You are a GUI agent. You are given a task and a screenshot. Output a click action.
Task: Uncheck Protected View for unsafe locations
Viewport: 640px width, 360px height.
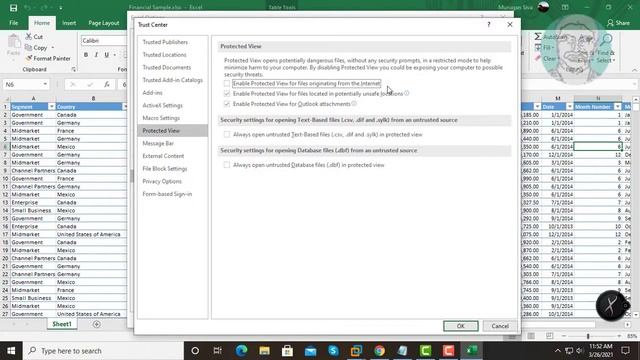click(x=227, y=93)
